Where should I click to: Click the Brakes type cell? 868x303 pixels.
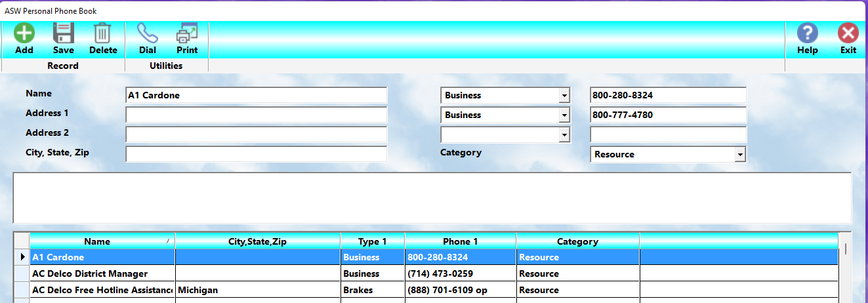pyautogui.click(x=373, y=290)
